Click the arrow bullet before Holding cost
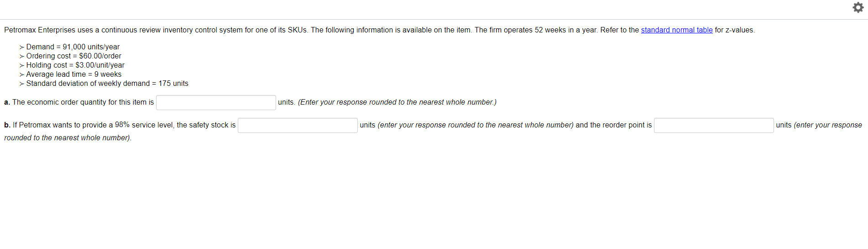This screenshot has width=868, height=249. 21,65
